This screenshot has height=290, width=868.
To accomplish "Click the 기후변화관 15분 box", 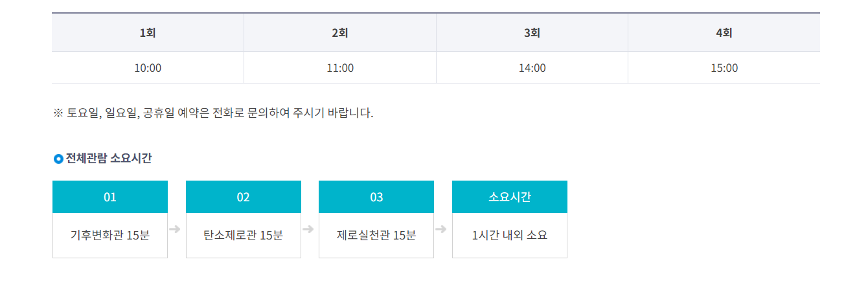I will [x=110, y=236].
